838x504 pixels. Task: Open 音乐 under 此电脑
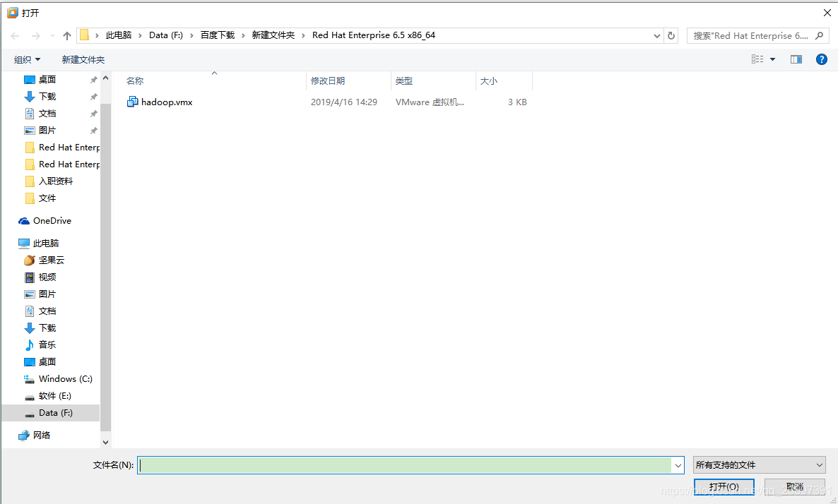coord(47,345)
